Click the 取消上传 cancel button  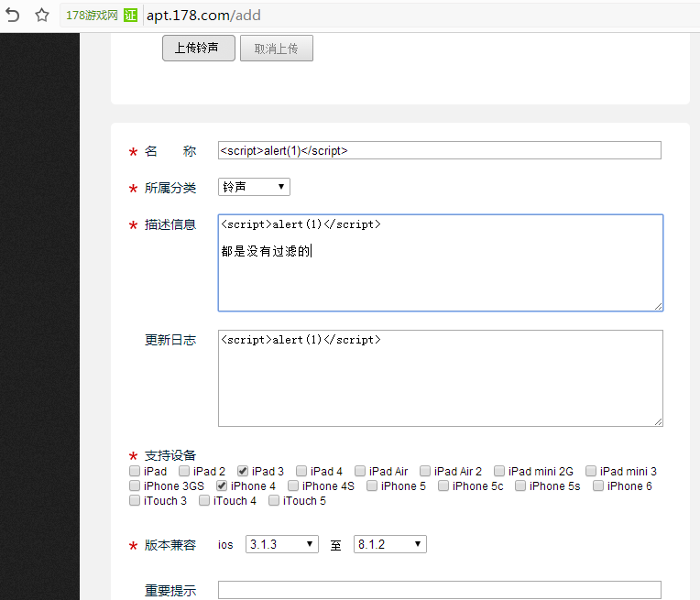tap(277, 49)
